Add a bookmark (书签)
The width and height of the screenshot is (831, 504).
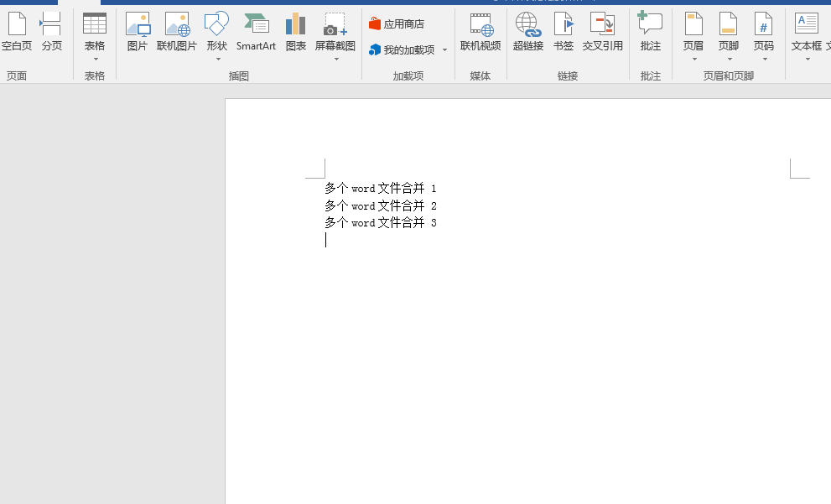(x=564, y=32)
